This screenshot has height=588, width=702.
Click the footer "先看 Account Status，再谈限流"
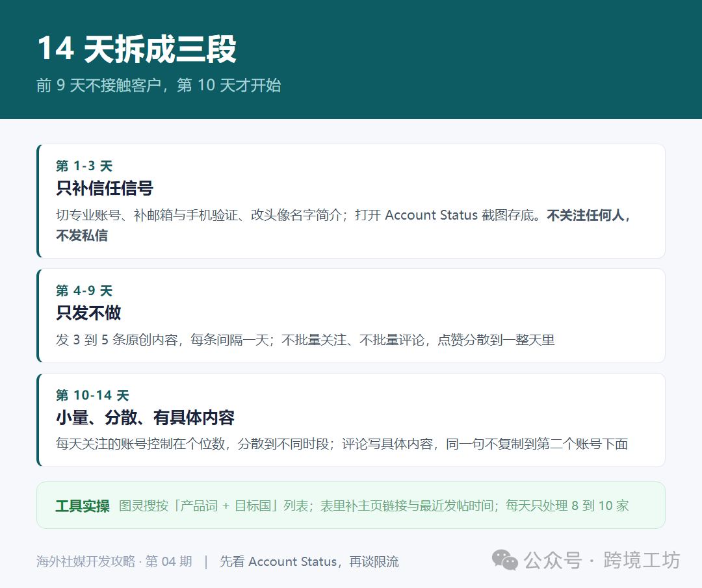(x=309, y=561)
